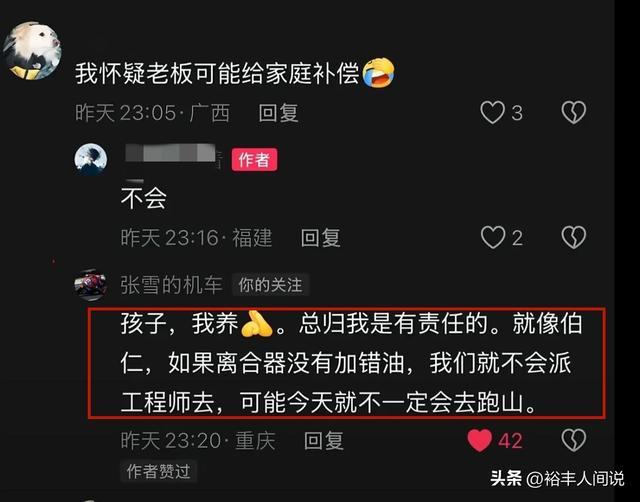Click the blurred author username

[173, 154]
